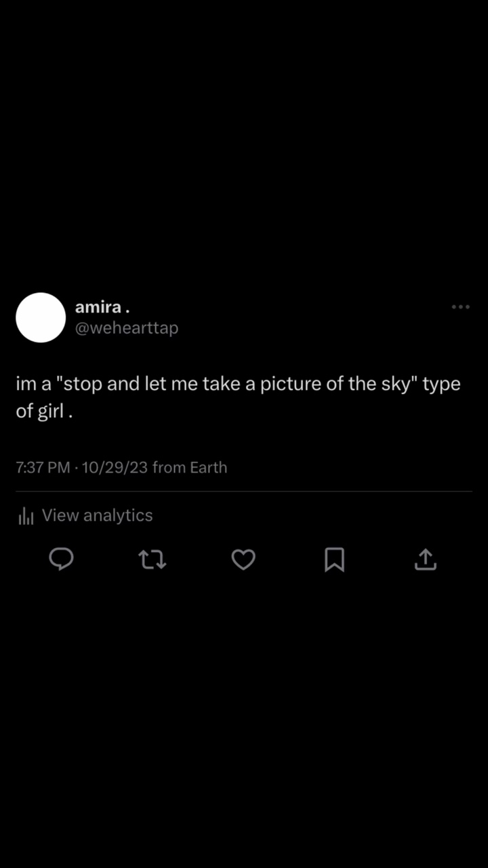The image size is (488, 868).
Task: Open the @wehearttap handle
Action: (x=127, y=328)
